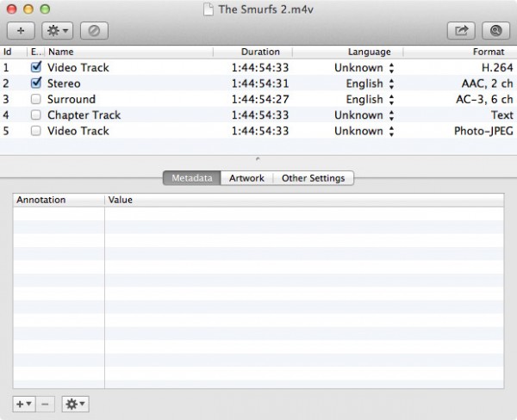Open language popup for Surround track
The image size is (517, 420).
tap(391, 100)
